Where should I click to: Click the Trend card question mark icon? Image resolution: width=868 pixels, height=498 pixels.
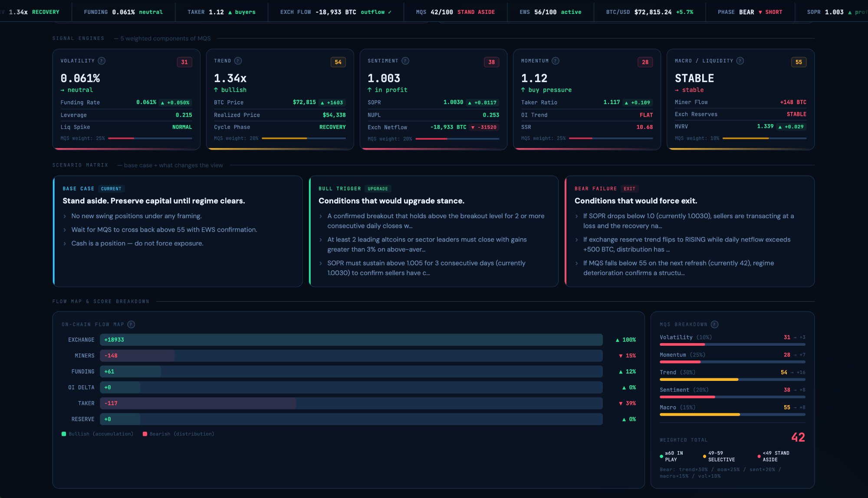[x=237, y=61]
